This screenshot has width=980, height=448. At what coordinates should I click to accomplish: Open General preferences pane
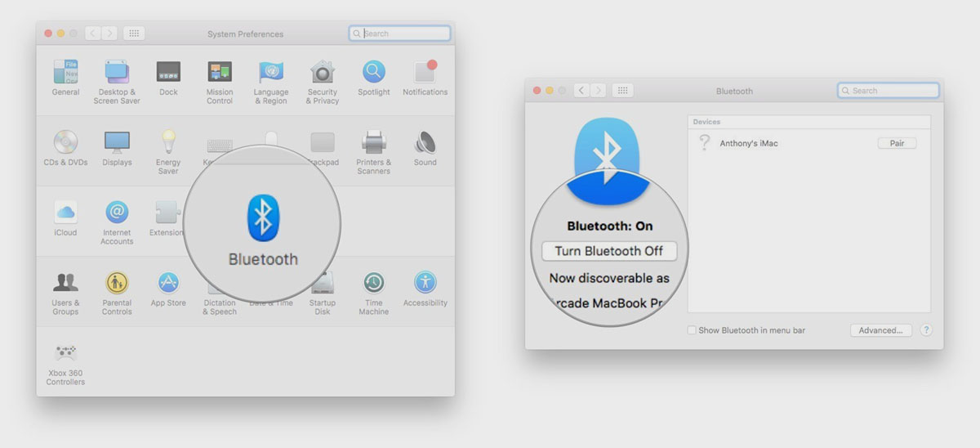65,78
